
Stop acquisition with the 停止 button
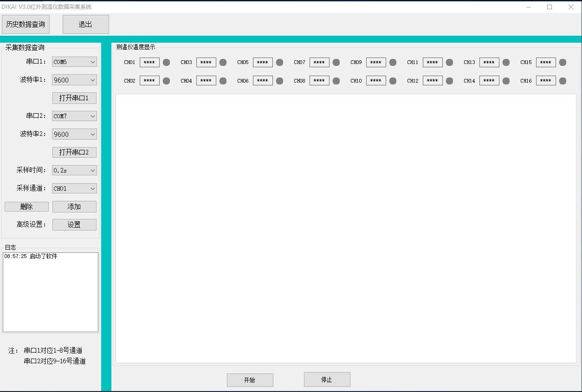327,379
